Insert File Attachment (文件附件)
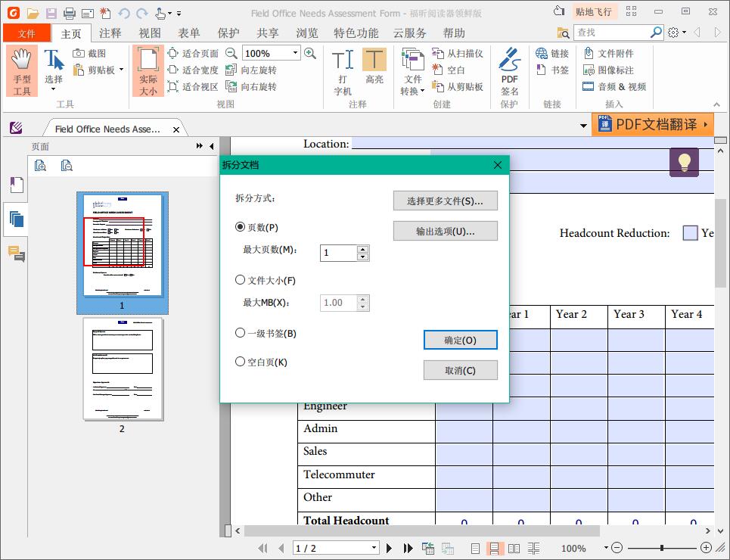The image size is (730, 560). [608, 54]
